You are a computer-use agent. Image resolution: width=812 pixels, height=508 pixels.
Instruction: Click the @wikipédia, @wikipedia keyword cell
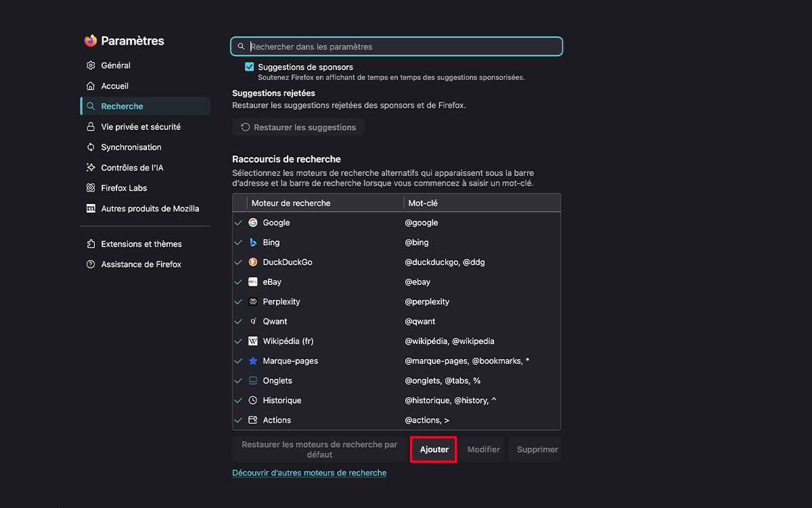[450, 341]
